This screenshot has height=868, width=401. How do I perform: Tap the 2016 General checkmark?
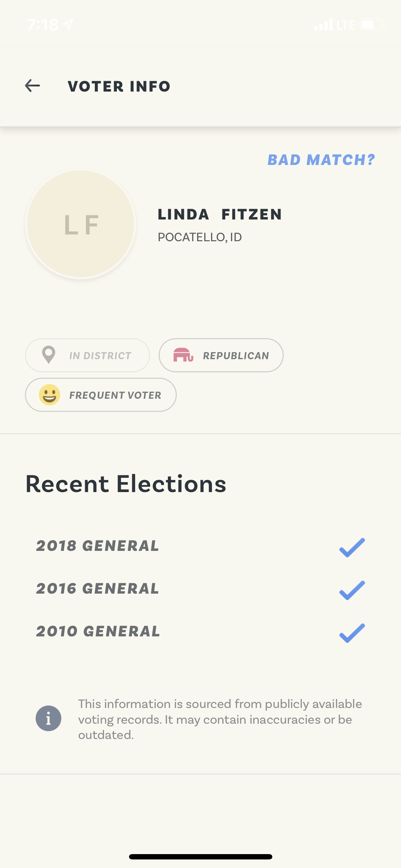[352, 590]
